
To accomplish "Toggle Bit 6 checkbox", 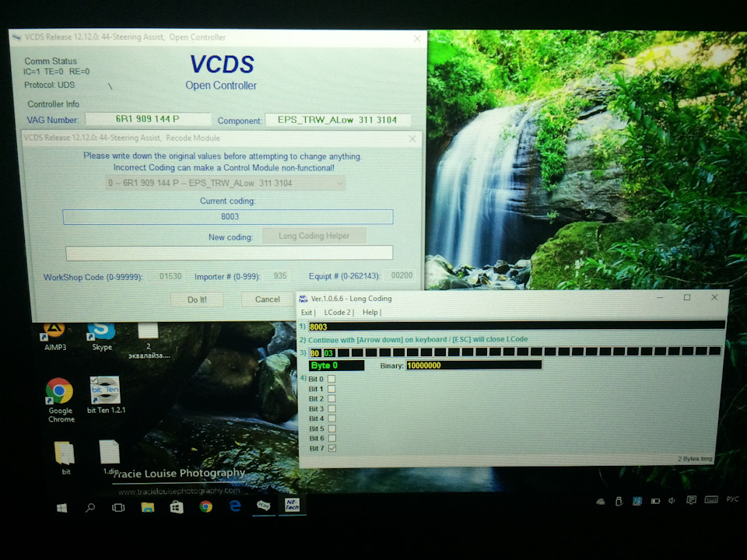I will pyautogui.click(x=332, y=438).
